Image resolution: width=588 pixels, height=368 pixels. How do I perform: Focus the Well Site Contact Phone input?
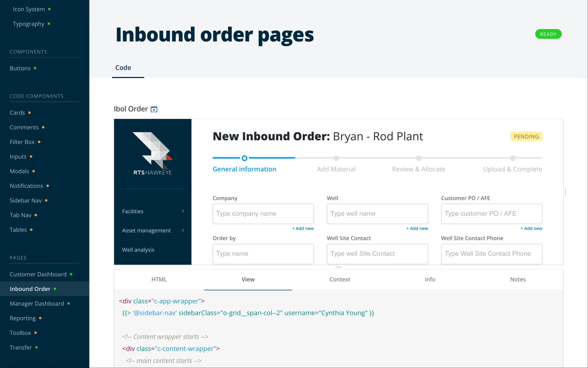(x=492, y=254)
